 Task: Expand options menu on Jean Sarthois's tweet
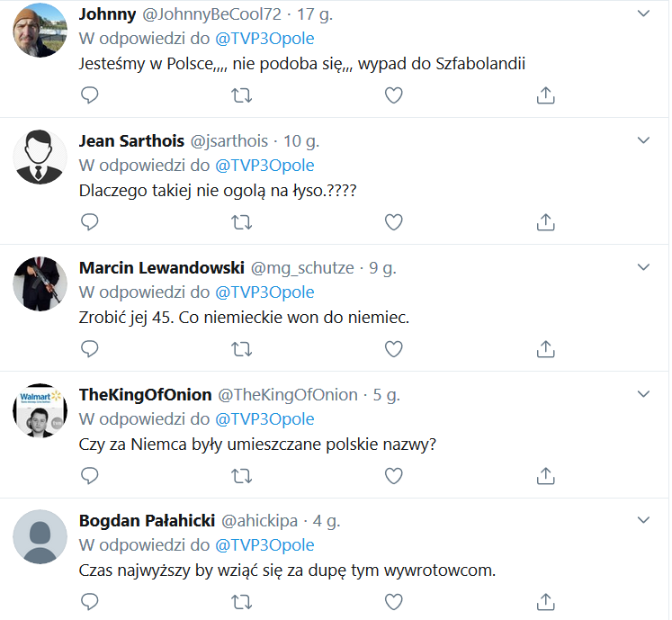pyautogui.click(x=643, y=141)
